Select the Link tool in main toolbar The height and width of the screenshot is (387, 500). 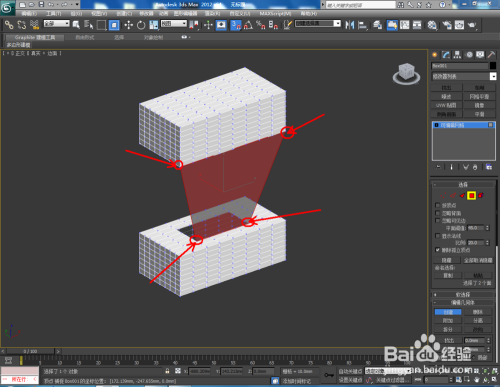(x=9, y=25)
